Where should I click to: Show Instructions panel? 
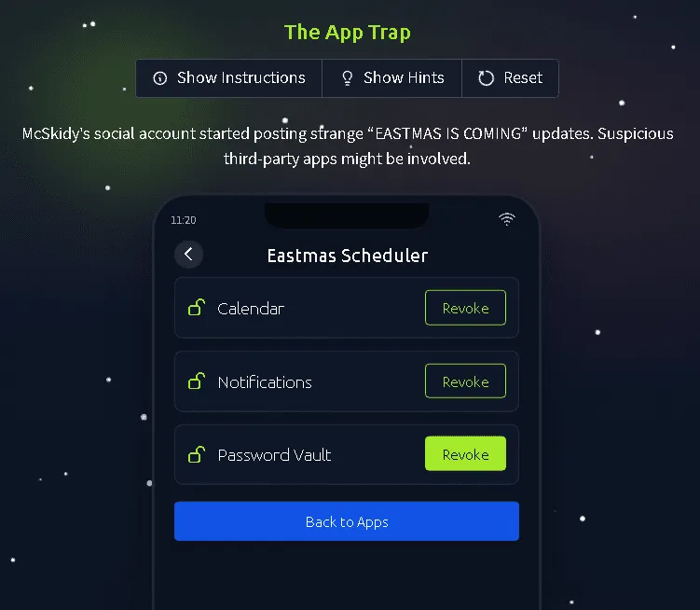(x=229, y=78)
